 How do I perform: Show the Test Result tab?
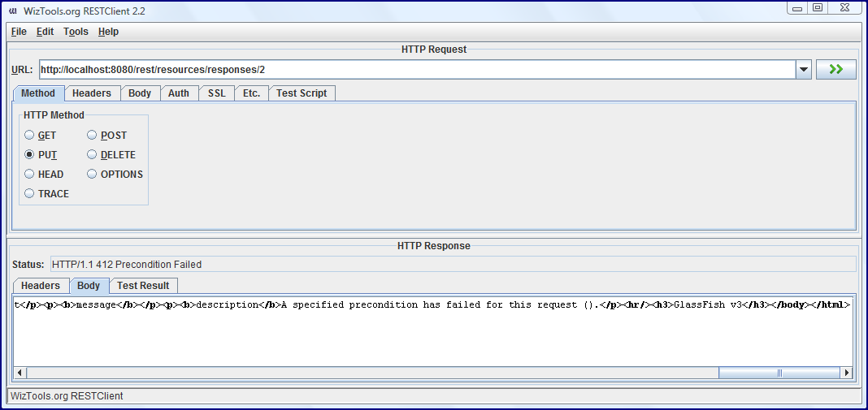click(x=143, y=286)
